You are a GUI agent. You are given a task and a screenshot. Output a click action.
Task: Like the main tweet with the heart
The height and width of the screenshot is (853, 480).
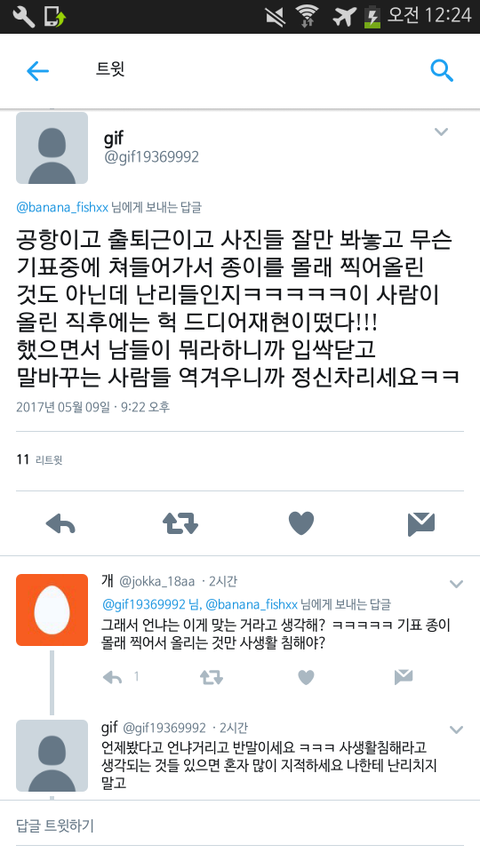click(x=301, y=524)
